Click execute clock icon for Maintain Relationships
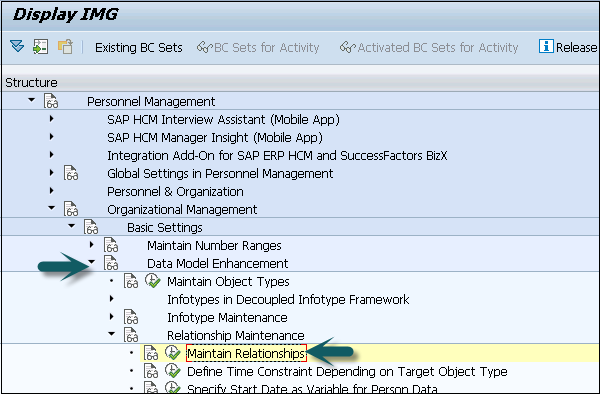The width and height of the screenshot is (600, 394). coord(173,353)
